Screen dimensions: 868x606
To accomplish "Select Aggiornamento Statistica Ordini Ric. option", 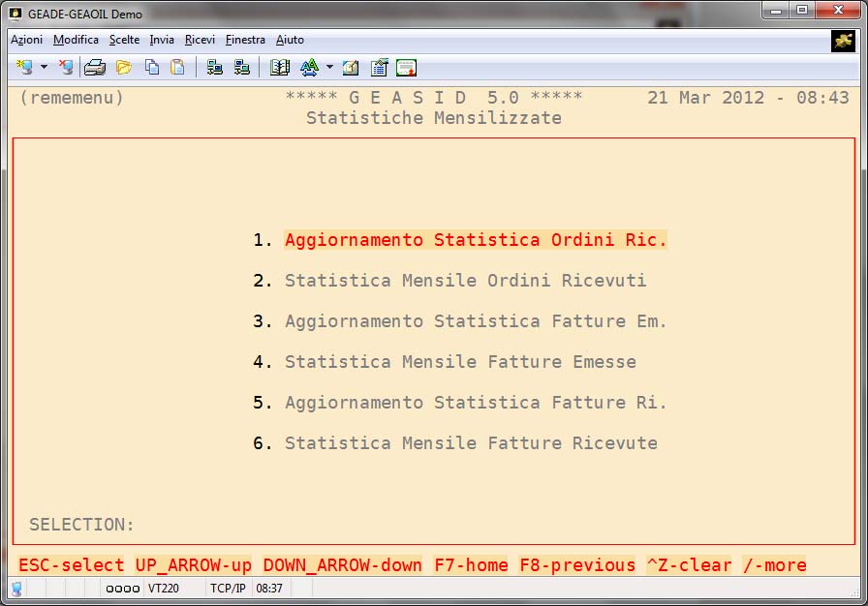I will pos(475,240).
